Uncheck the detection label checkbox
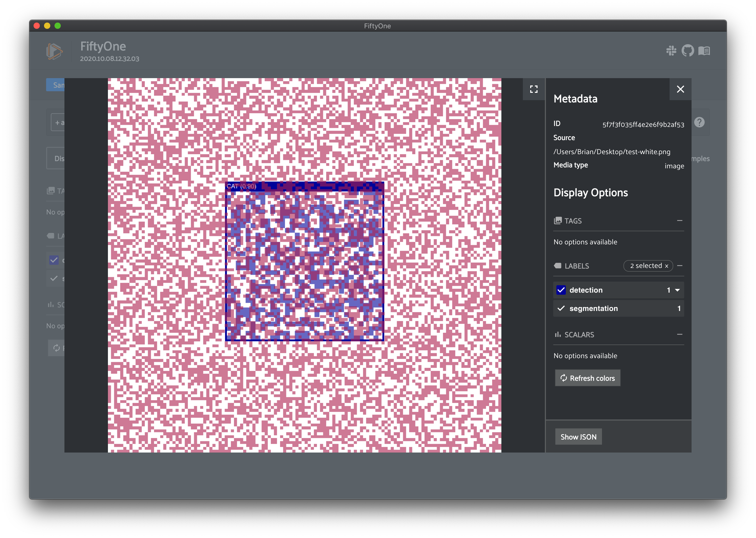The image size is (756, 538). click(x=561, y=290)
